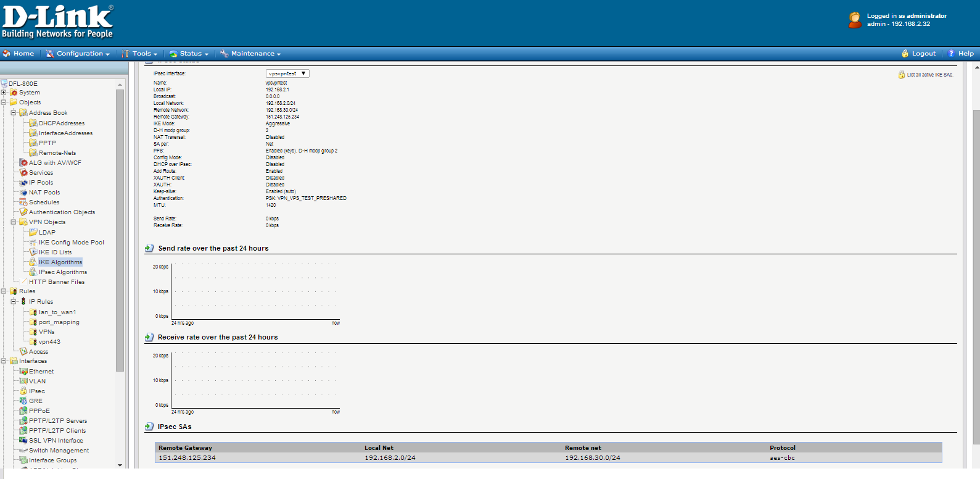Viewport: 980px width, 479px height.
Task: Open the IPsec interface vpsvpntest dropdown
Action: [x=287, y=73]
